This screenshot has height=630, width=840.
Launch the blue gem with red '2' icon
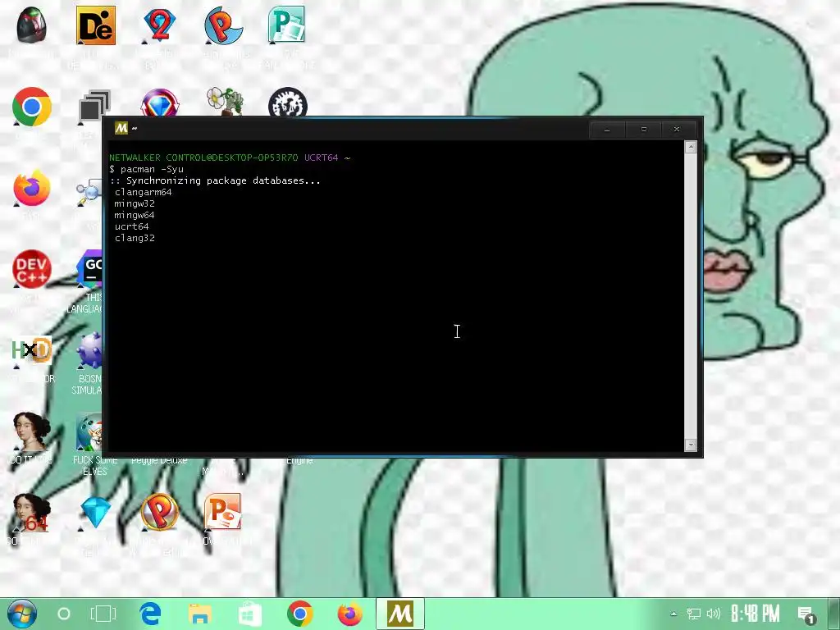(160, 25)
